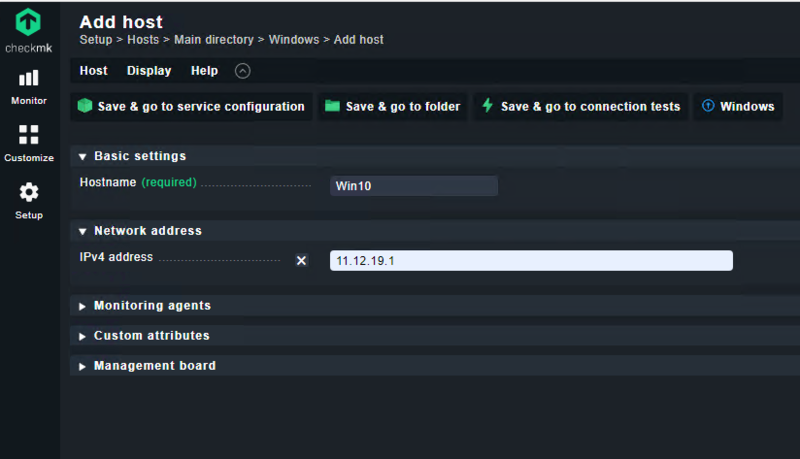Click the IPv4 address text field

coord(531,260)
